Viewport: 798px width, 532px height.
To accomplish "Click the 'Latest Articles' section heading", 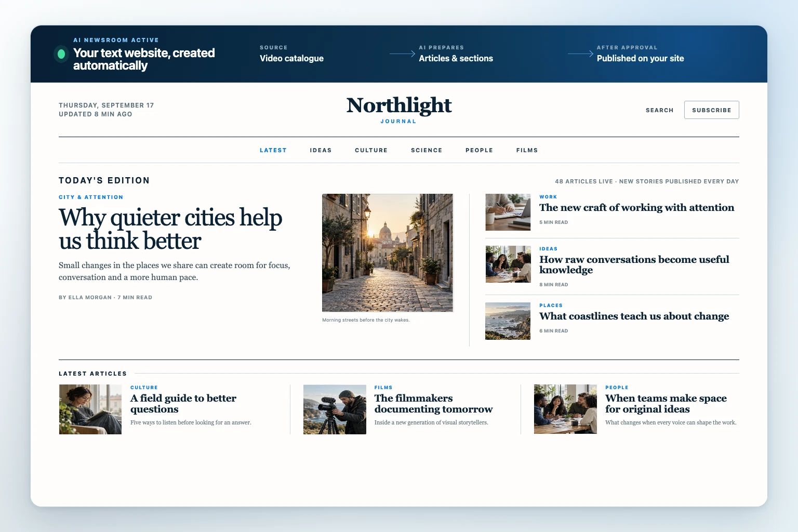I will pos(92,374).
